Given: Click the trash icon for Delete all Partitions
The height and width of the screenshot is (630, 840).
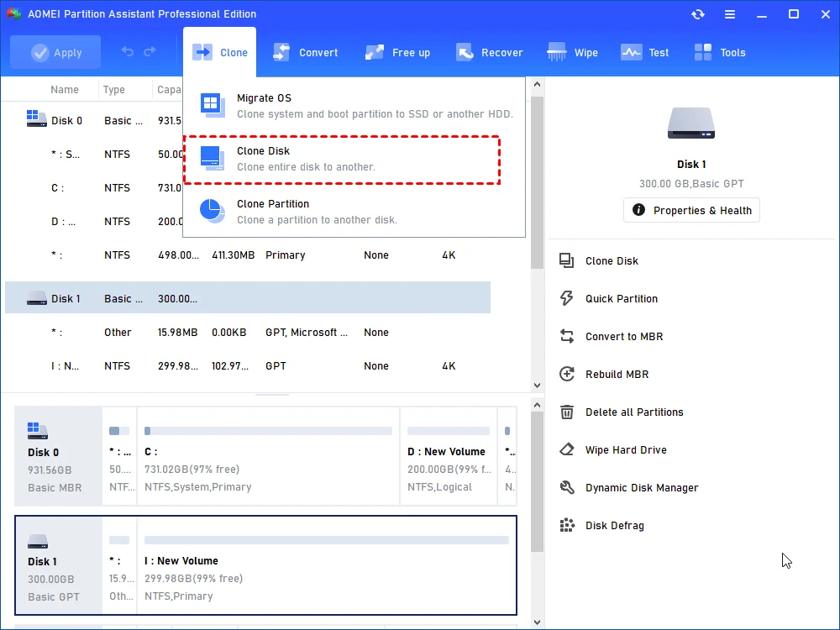Looking at the screenshot, I should (567, 412).
